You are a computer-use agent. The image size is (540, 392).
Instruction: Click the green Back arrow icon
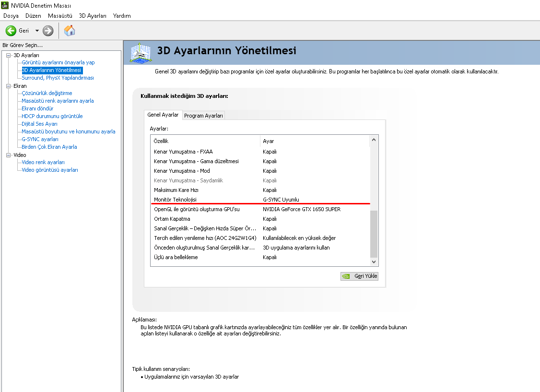point(11,31)
